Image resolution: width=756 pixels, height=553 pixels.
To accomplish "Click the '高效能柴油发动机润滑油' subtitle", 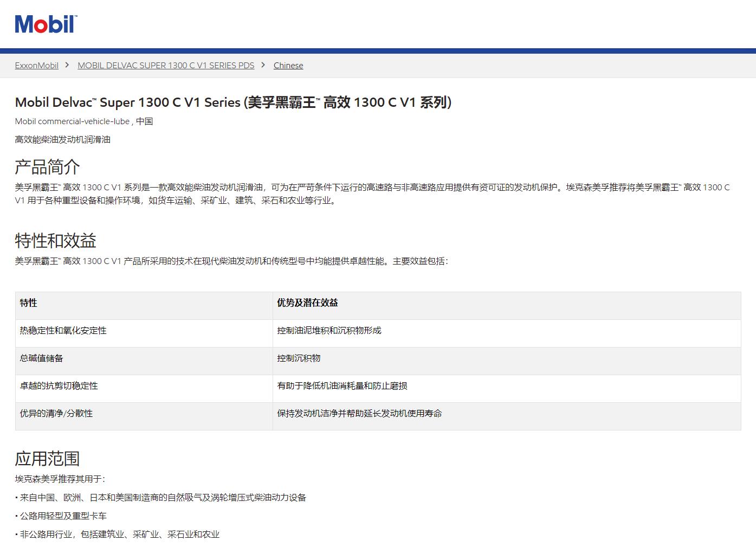I will click(63, 139).
